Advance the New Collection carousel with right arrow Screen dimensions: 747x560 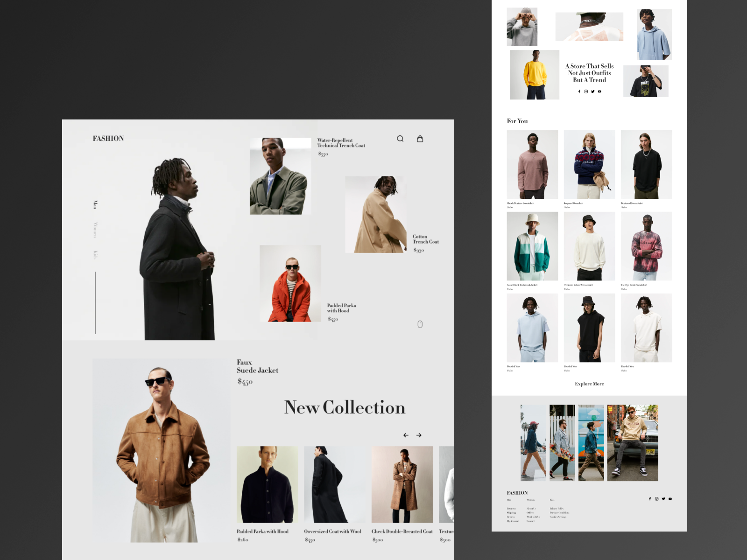pyautogui.click(x=419, y=435)
